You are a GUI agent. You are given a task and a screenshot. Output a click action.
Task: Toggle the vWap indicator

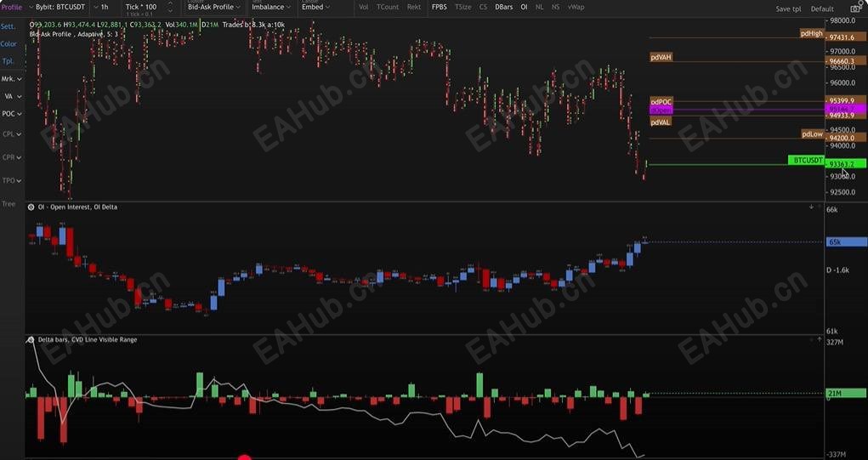576,7
